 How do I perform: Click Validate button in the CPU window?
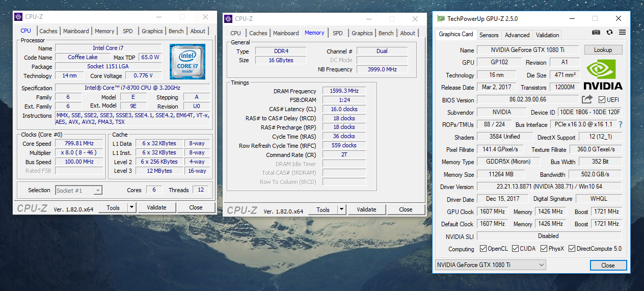coord(156,207)
